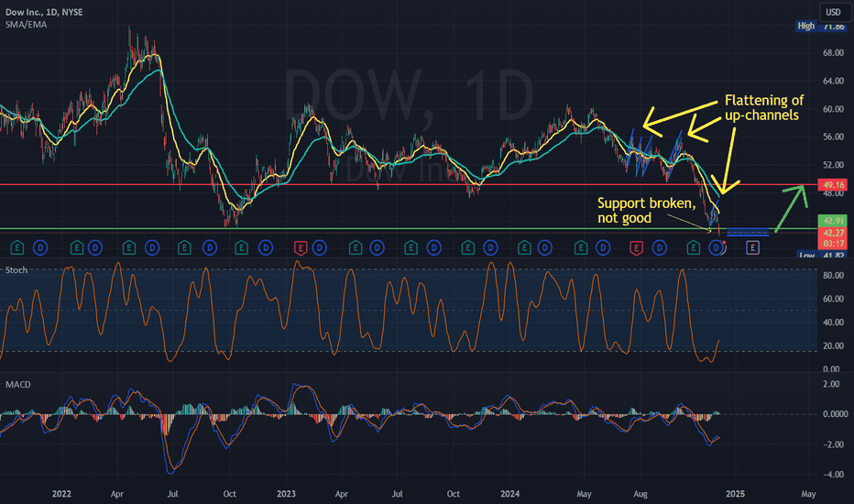Click the 2023 label on the time axis
The height and width of the screenshot is (504, 854).
286,494
